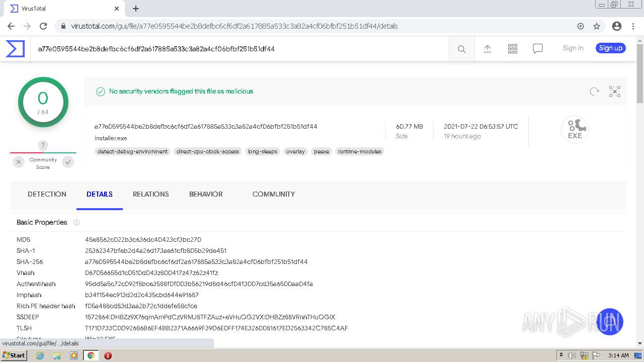Click the search magnifier icon
The height and width of the screenshot is (362, 644).
(461, 49)
